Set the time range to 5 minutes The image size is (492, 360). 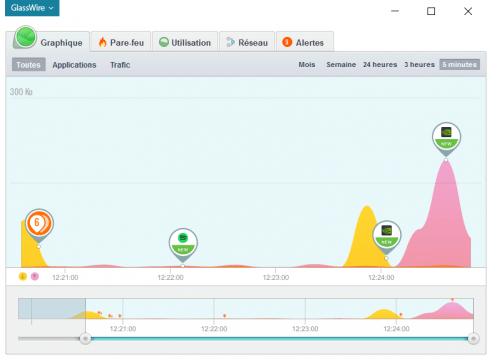pos(460,64)
